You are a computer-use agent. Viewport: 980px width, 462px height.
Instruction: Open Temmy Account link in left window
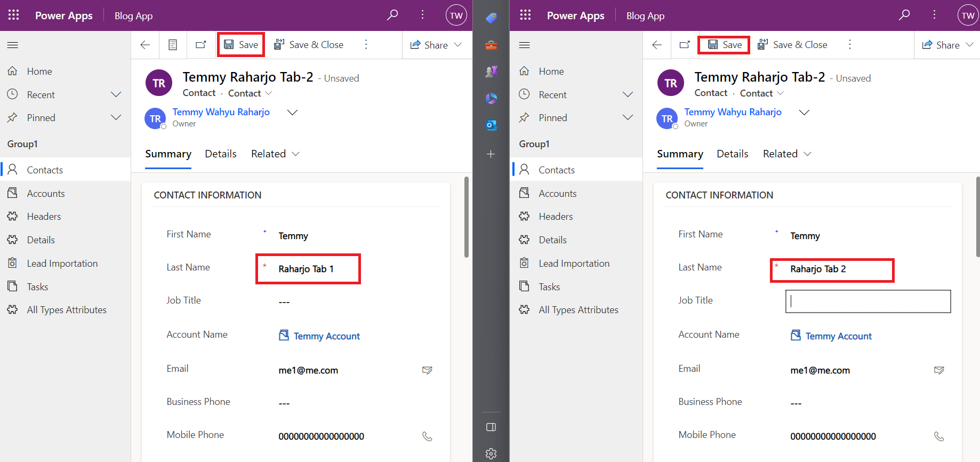click(327, 336)
